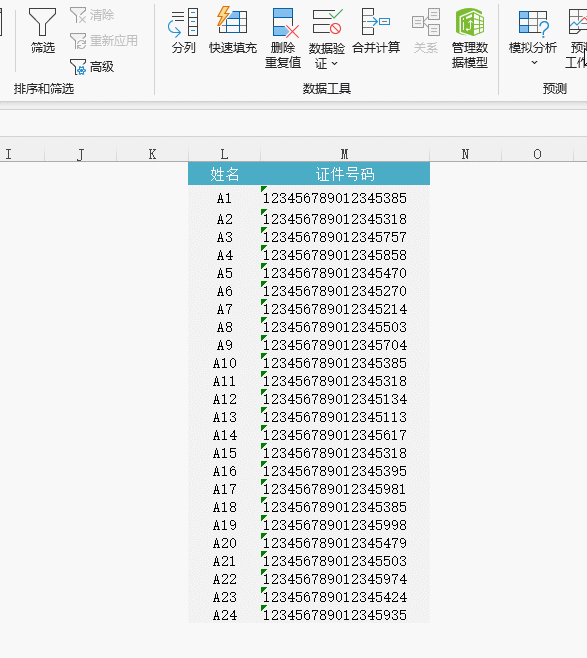Click the 分列 text-to-columns icon
The width and height of the screenshot is (587, 658).
point(183,23)
